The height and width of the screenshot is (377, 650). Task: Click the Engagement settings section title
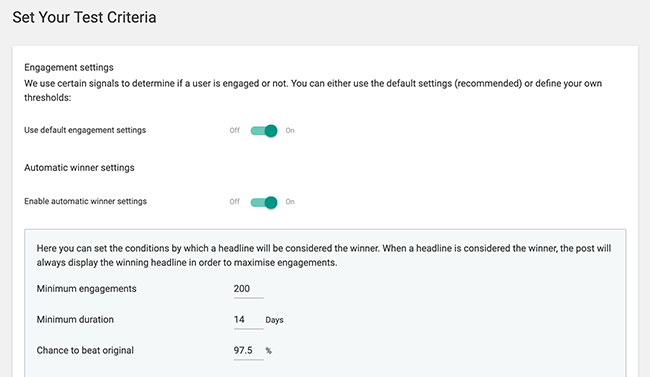[x=69, y=67]
